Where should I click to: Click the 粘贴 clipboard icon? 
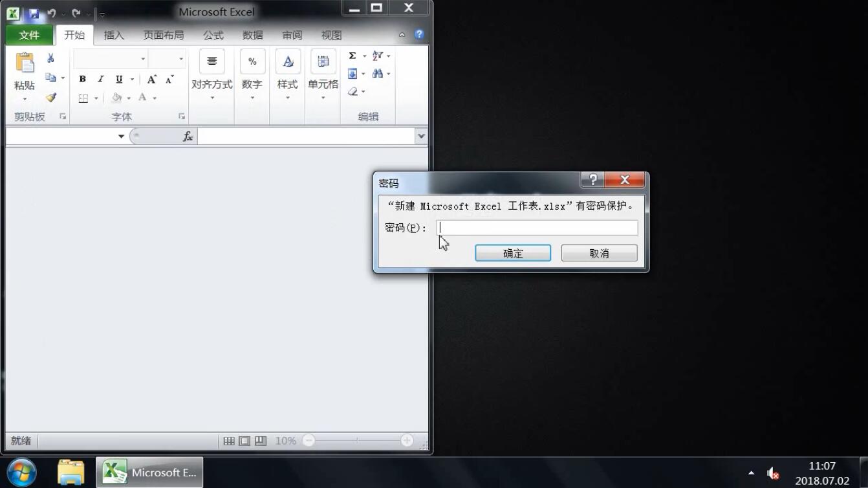coord(25,63)
